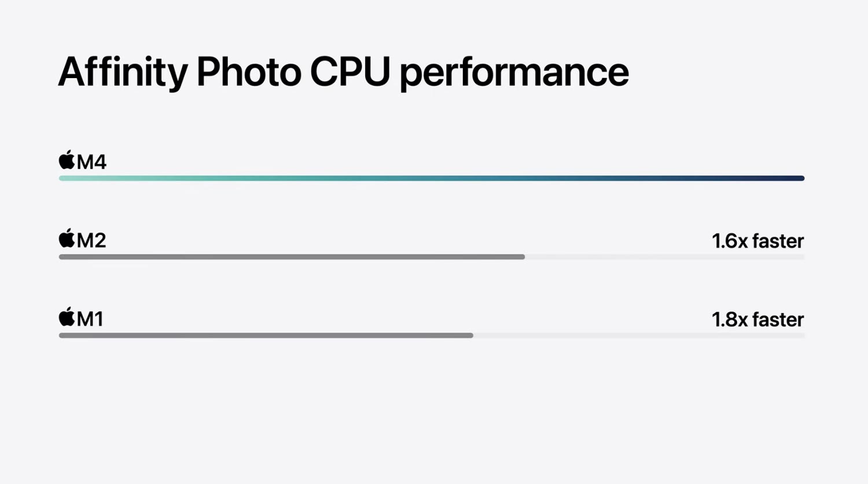Click the Apple logo beside M4

pyautogui.click(x=67, y=160)
